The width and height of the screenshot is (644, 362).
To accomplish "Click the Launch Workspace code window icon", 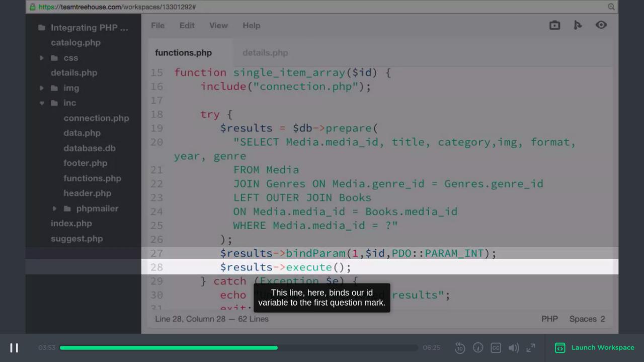I will pyautogui.click(x=560, y=348).
